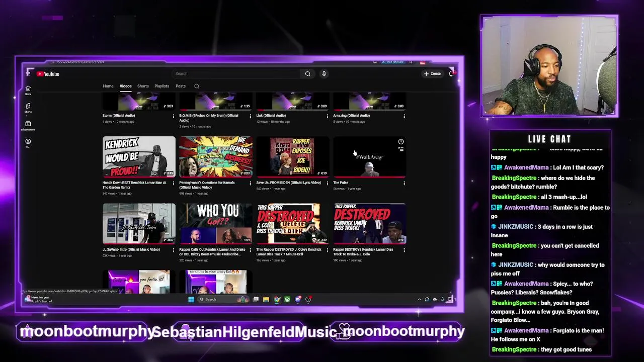Open options for JL SaVant Intro video

click(x=174, y=250)
